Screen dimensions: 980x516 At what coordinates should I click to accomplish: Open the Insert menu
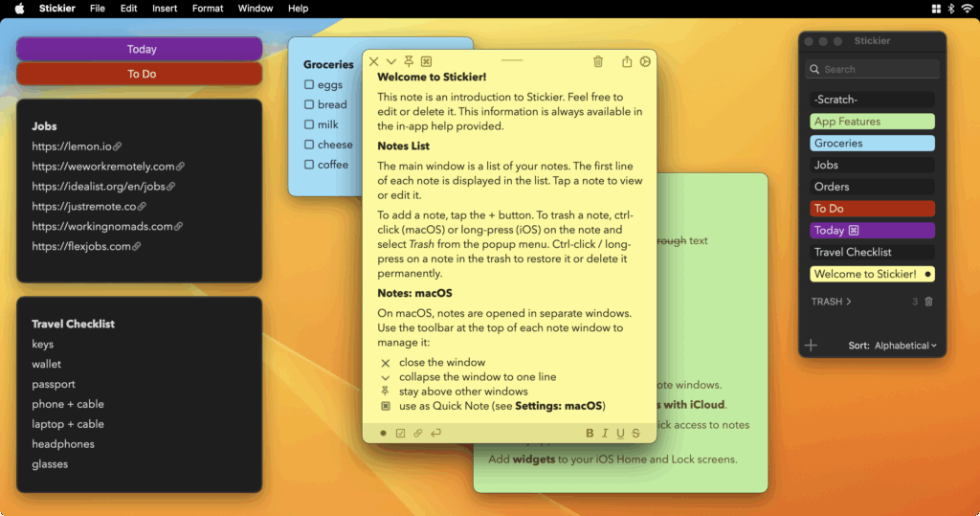tap(165, 8)
